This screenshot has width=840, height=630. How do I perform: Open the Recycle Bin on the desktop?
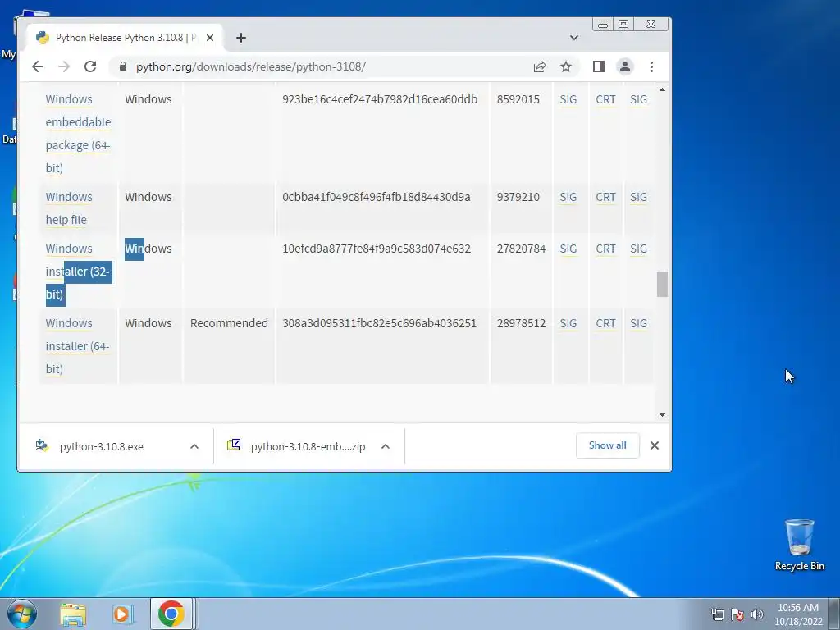click(799, 545)
